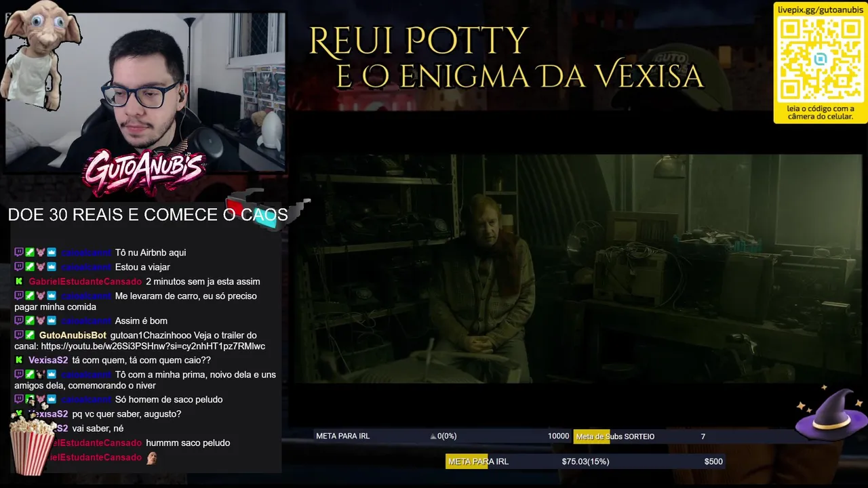Click message 'hummm saco peludo'
Image resolution: width=868 pixels, height=488 pixels.
188,443
